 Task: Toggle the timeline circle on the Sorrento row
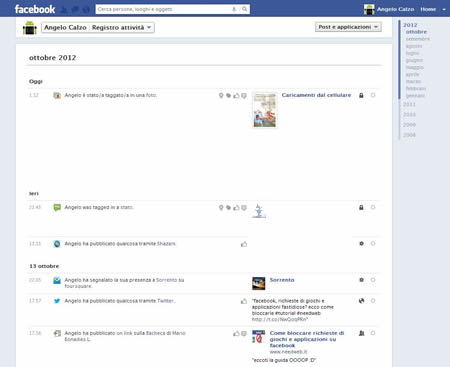(x=373, y=280)
